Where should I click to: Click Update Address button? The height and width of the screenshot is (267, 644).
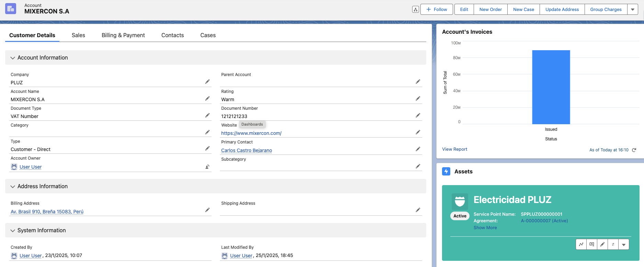(x=562, y=10)
